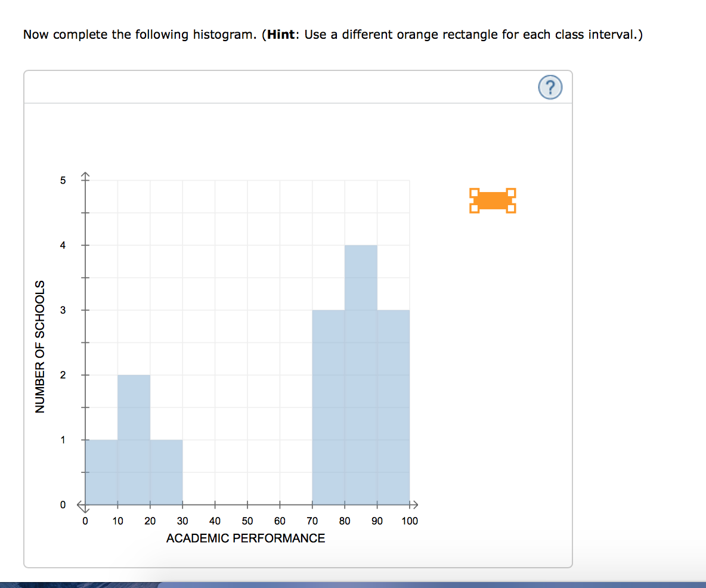Select the tallest blue bar at 80–90
This screenshot has width=706, height=588.
361,375
